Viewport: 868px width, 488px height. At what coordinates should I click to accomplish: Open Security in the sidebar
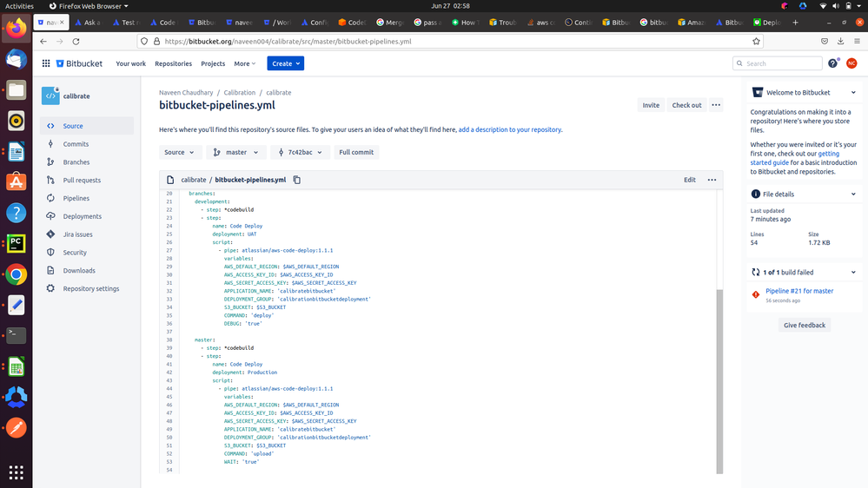[87, 253]
